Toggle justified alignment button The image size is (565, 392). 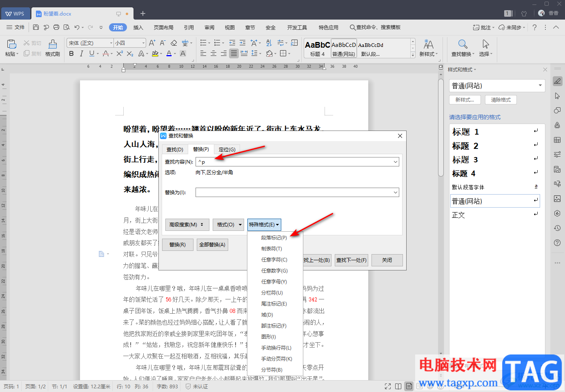tap(234, 53)
